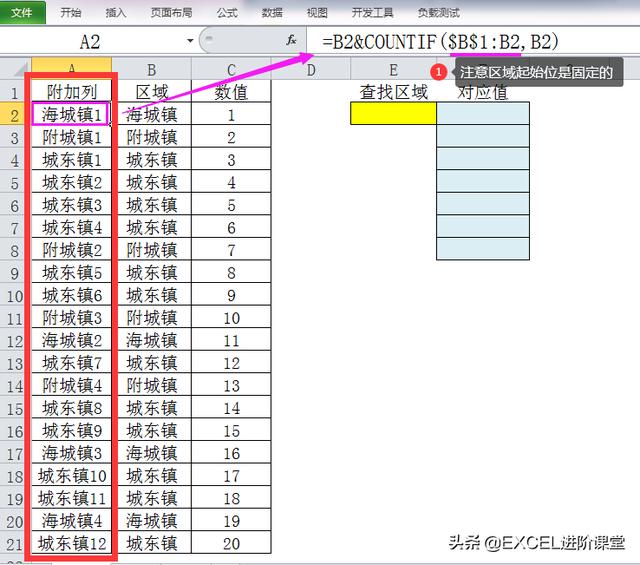Open the 文件 file menu tab
Viewport: 640px width, 565px height.
pyautogui.click(x=22, y=13)
